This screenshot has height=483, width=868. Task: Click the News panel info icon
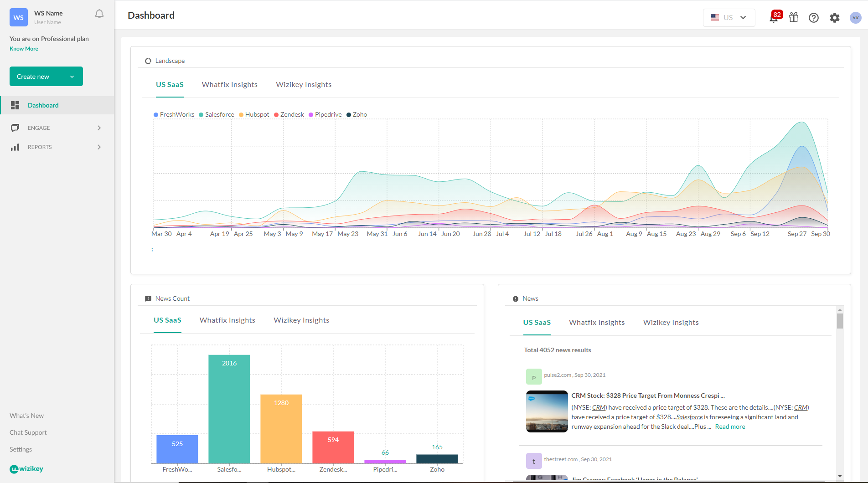tap(516, 299)
